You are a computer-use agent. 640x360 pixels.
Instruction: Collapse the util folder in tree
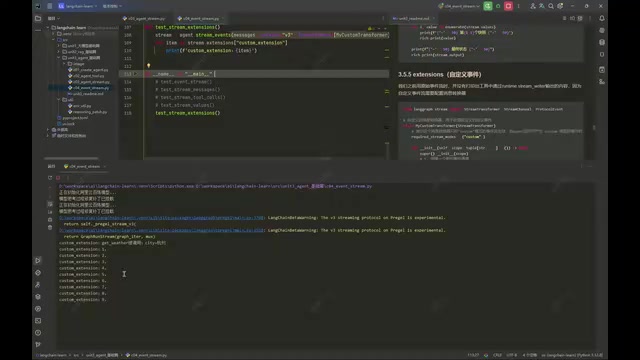point(59,100)
